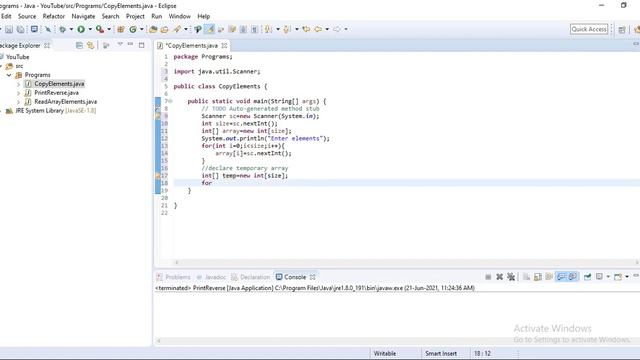Toggle Show Console on Standard Error
This screenshot has width=640, height=360.
[573, 277]
